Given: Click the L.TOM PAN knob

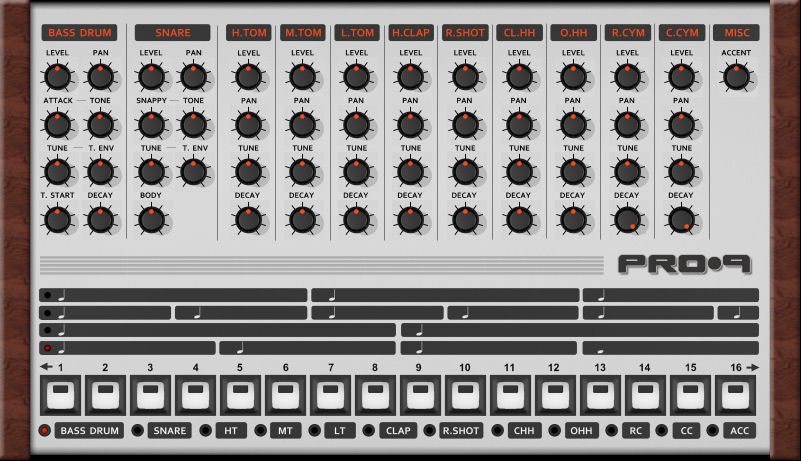Looking at the screenshot, I should click(x=357, y=125).
